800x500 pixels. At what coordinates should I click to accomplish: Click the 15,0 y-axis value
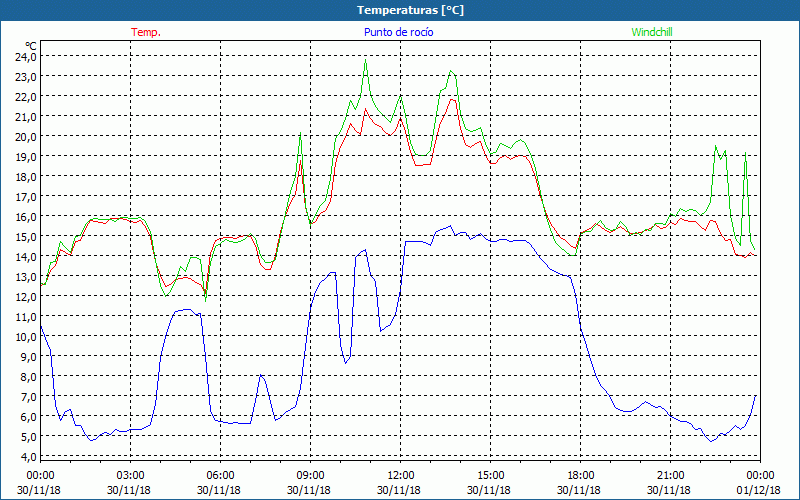[x=26, y=237]
